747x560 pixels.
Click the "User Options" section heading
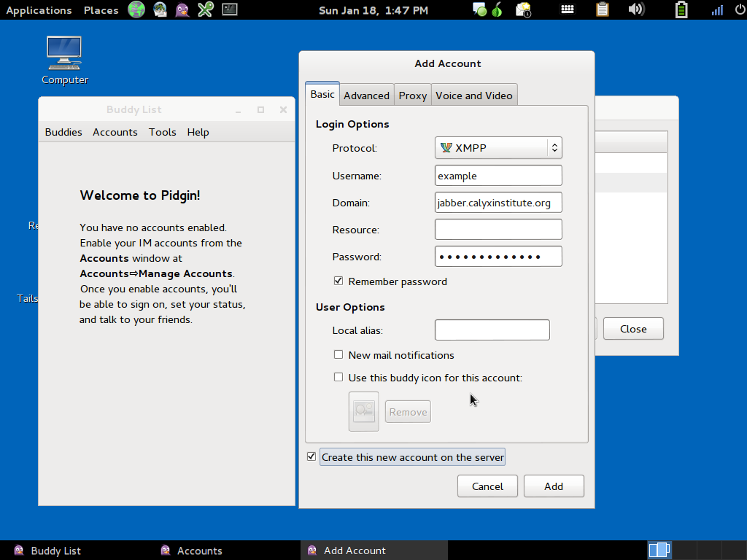350,307
